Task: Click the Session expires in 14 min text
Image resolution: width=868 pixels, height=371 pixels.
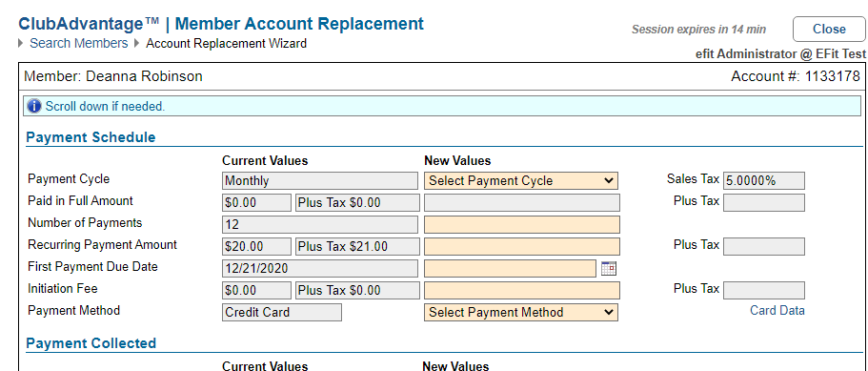Action: (699, 30)
